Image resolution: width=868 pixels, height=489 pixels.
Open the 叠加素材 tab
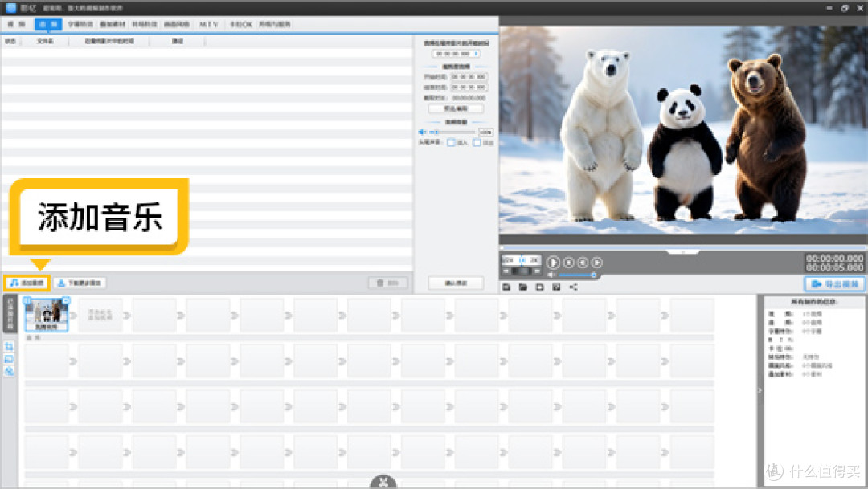point(113,24)
